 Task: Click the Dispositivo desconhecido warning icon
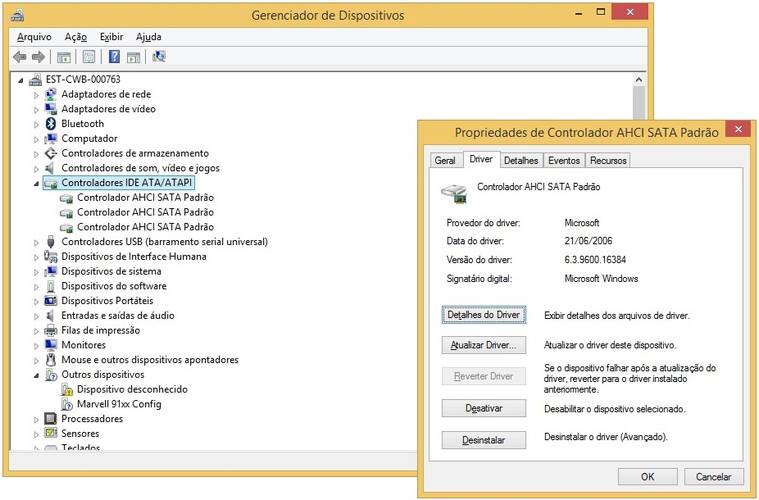pos(67,390)
